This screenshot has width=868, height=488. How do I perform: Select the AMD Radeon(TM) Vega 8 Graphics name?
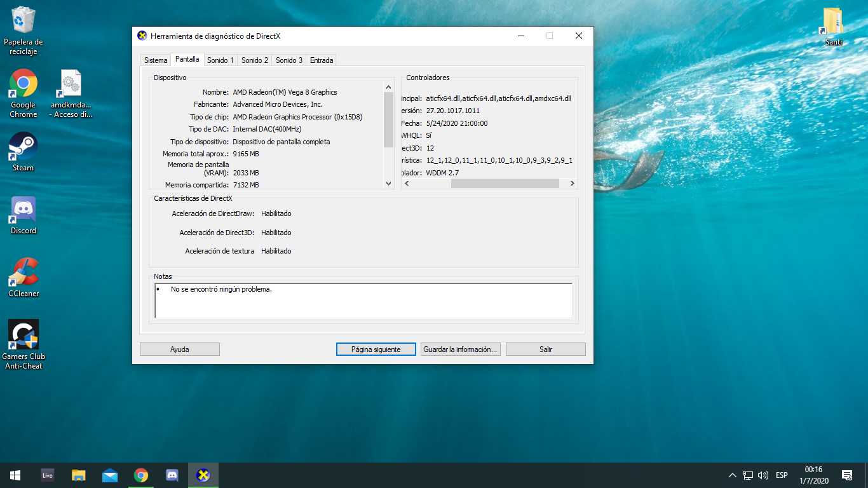coord(285,92)
